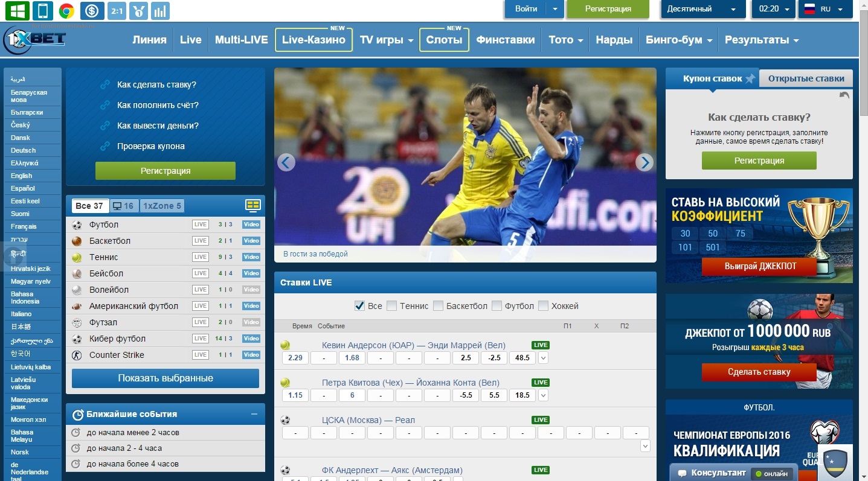Enable the Футбол filter checkbox
This screenshot has width=868, height=481.
[497, 306]
